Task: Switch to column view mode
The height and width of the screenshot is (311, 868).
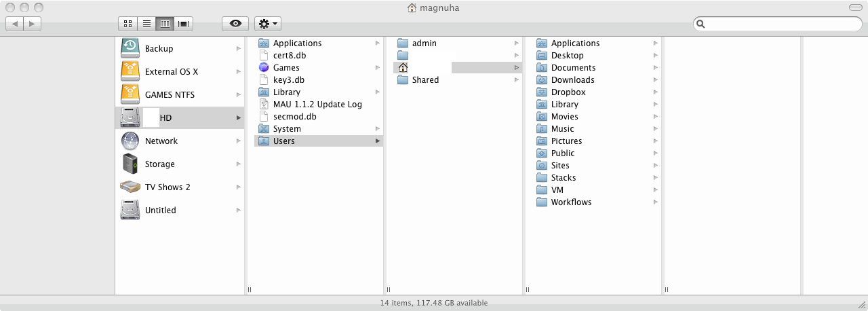Action: tap(165, 24)
